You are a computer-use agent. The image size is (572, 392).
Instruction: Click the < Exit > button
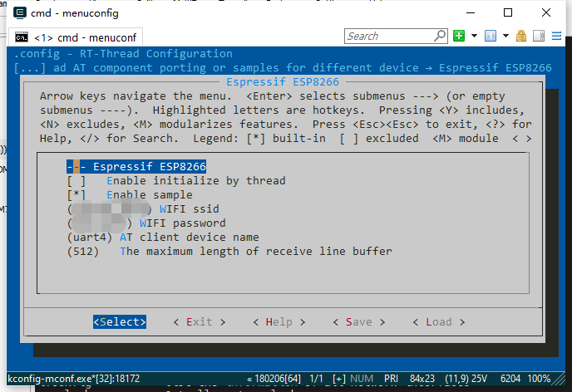pyautogui.click(x=200, y=322)
